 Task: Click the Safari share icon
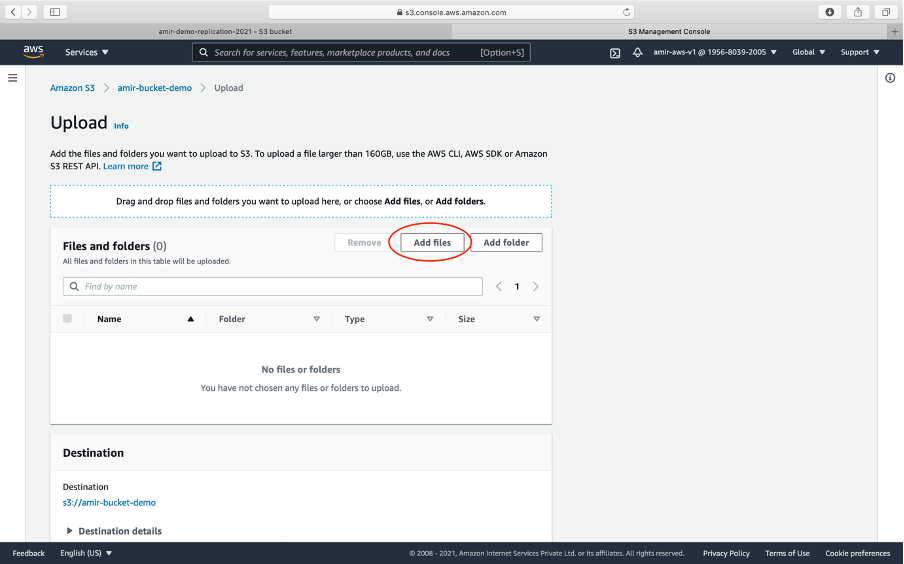click(x=858, y=12)
